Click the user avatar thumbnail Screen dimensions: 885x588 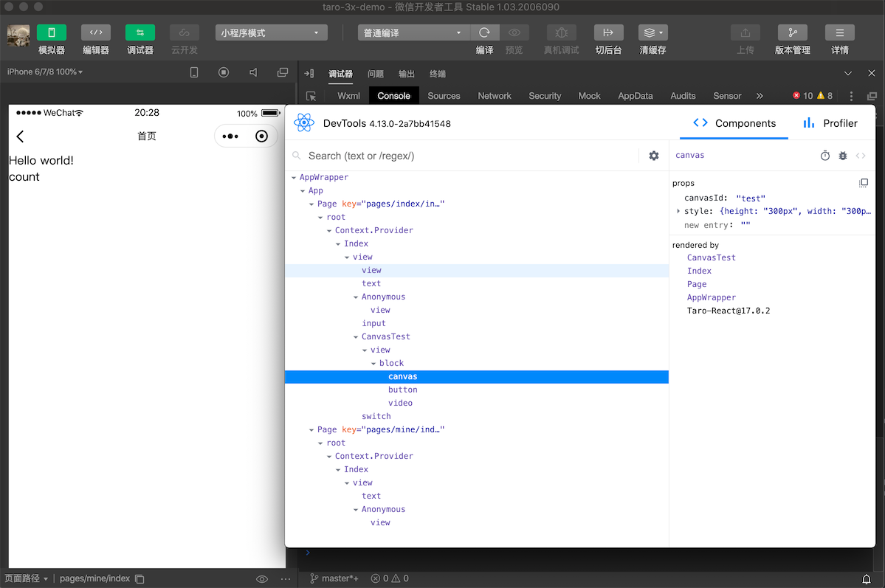click(x=18, y=36)
